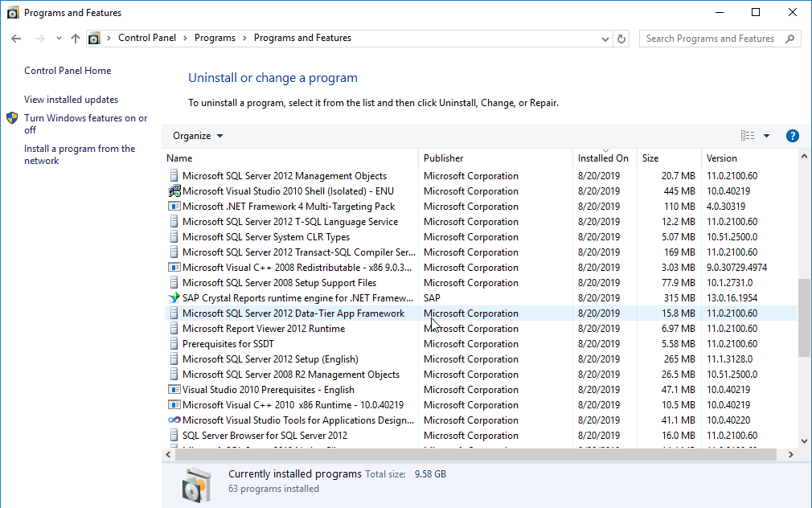812x508 pixels.
Task: Click the horizontal scrollbar left arrow
Action: click(168, 455)
